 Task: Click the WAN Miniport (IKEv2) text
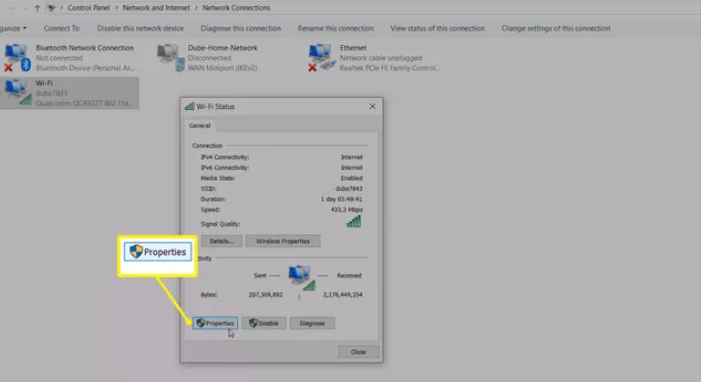[223, 68]
